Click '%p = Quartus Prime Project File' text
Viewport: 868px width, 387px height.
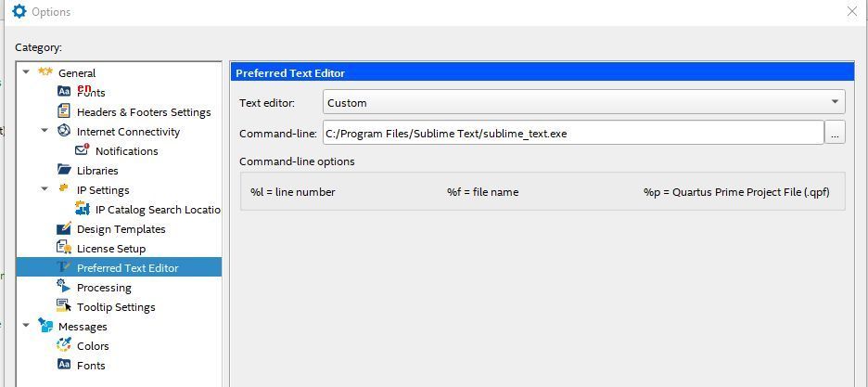point(736,192)
